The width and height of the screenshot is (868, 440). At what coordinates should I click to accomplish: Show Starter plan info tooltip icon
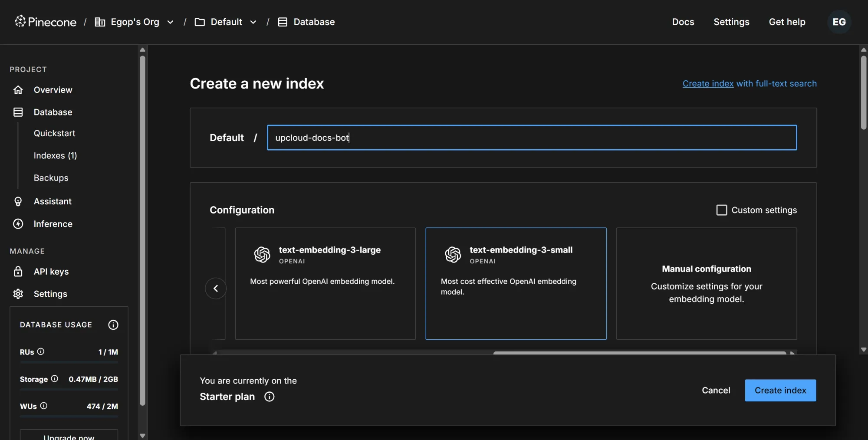coord(270,397)
